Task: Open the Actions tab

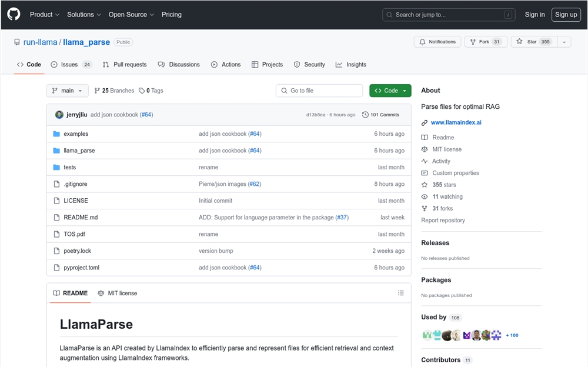Action: pos(226,65)
